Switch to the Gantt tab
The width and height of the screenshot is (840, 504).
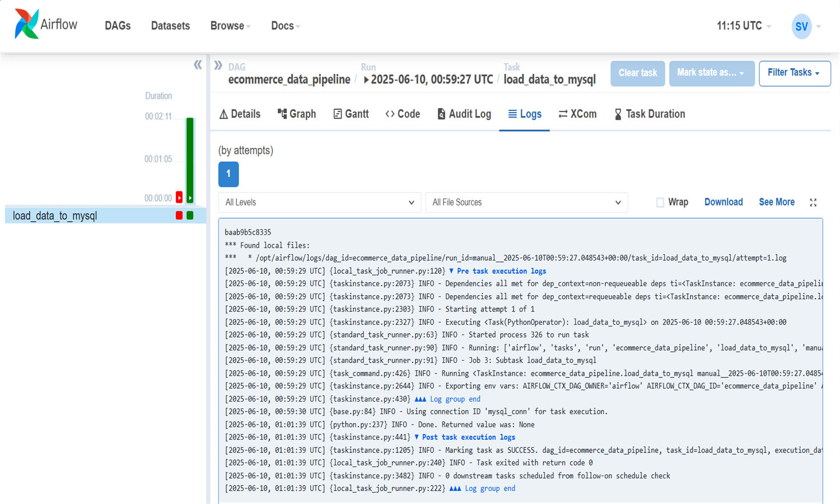pos(351,114)
